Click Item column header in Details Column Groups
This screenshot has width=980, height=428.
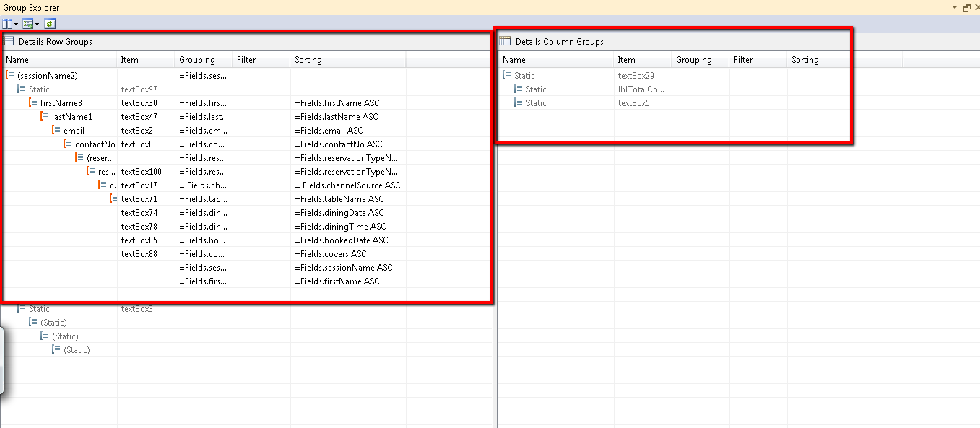tap(643, 60)
